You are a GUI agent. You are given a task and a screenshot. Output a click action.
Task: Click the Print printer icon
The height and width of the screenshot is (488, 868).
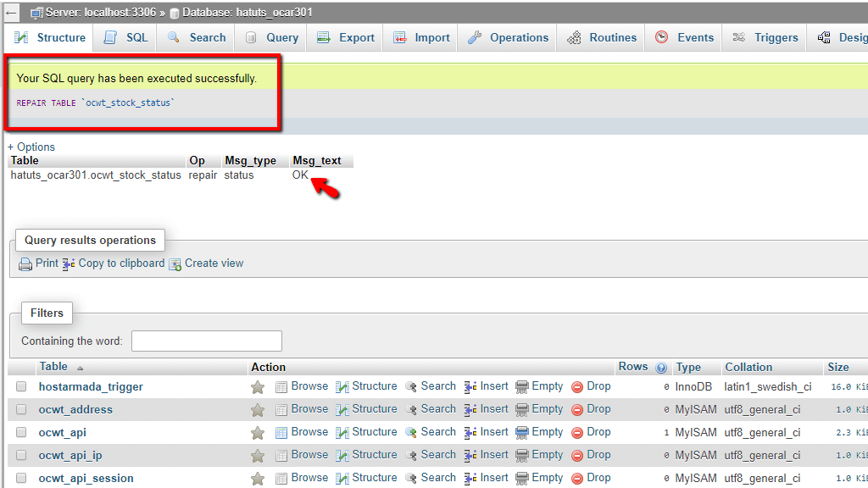click(25, 264)
